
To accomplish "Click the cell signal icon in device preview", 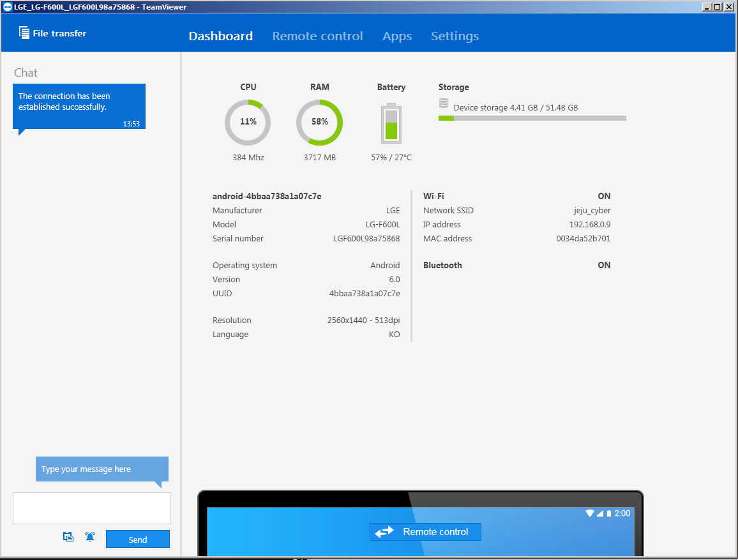I will pyautogui.click(x=600, y=513).
